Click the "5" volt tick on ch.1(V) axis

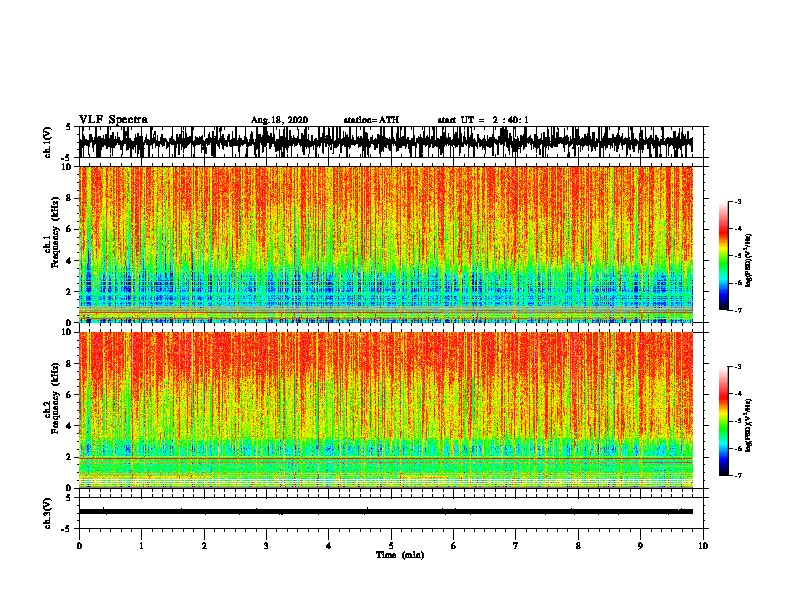tap(68, 127)
